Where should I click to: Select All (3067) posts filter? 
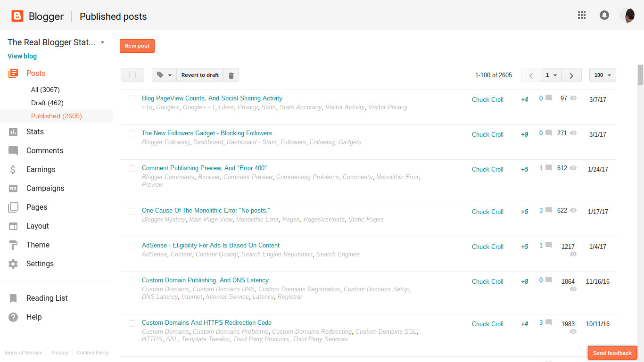click(45, 90)
